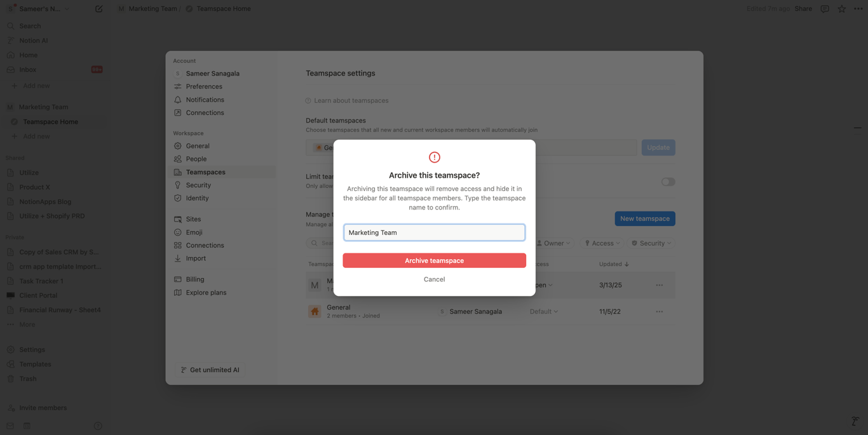Click the Update default teamspaces button

(x=658, y=147)
